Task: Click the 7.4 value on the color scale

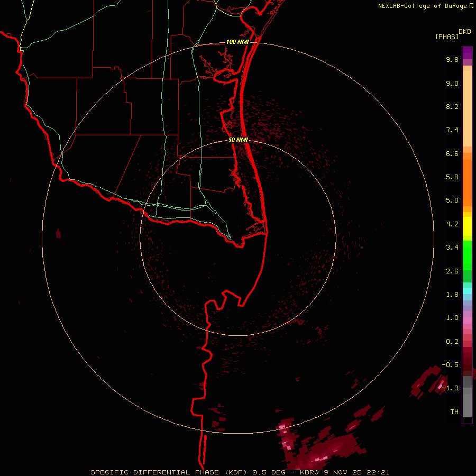Action: (452, 130)
